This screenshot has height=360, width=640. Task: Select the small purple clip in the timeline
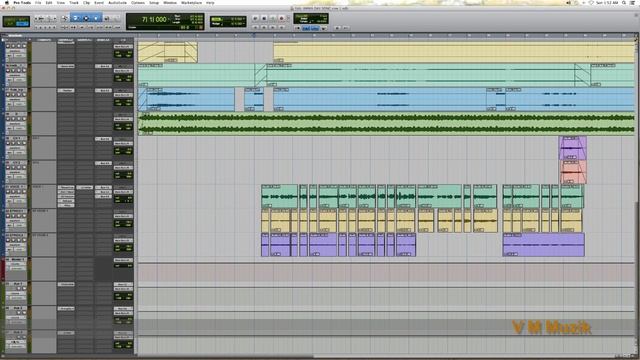point(573,148)
